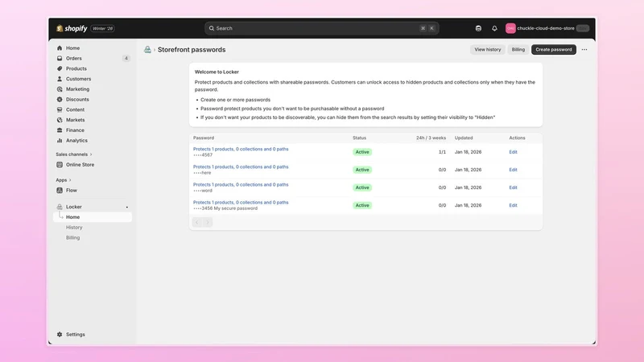The width and height of the screenshot is (644, 362).
Task: Open the sidekick icon in top bar
Action: [478, 28]
